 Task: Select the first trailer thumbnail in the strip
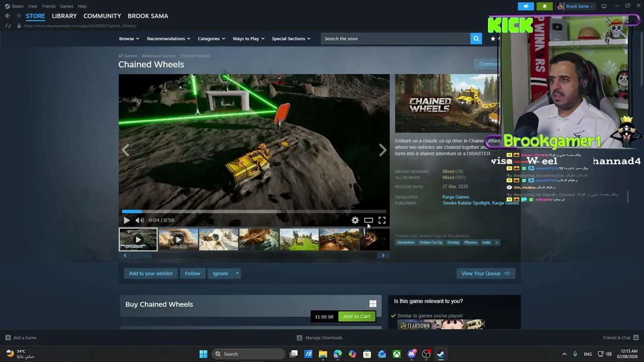pos(138,239)
